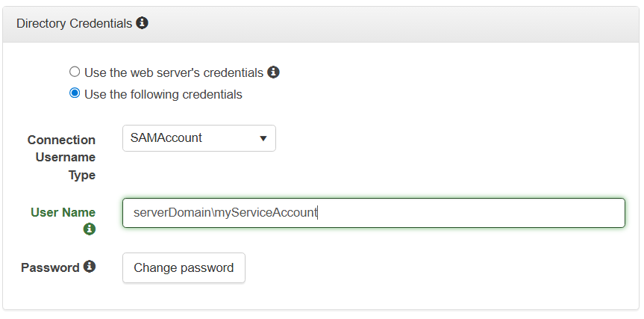
Task: Click the word myServiceAccount in User Name field
Action: coord(266,213)
